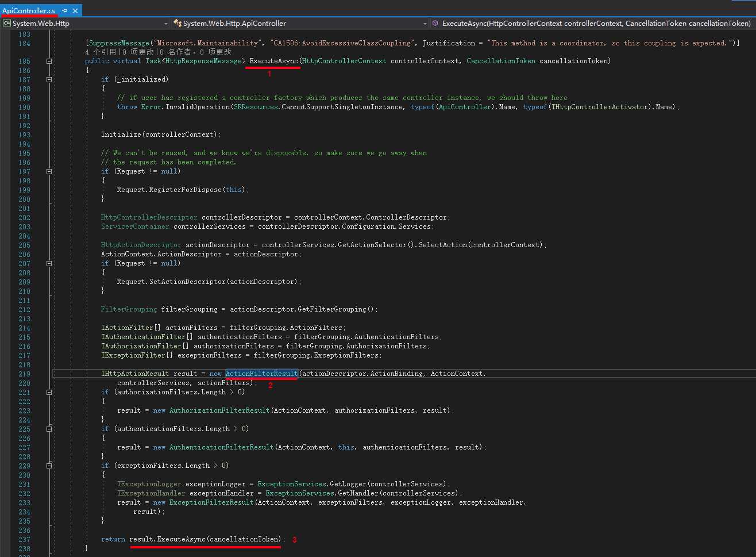Click CancellationToken type on line 185
The image size is (756, 557).
(501, 61)
